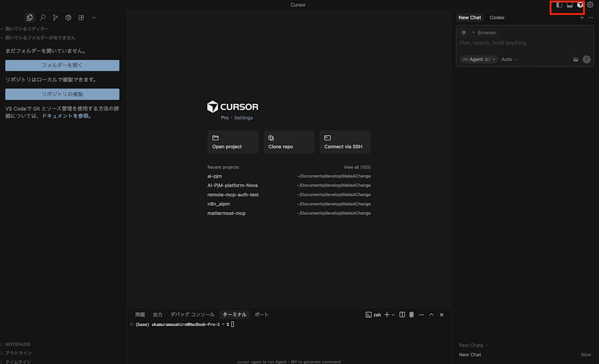Create a new terminal with plus icon
This screenshot has height=364, width=599.
[387, 315]
